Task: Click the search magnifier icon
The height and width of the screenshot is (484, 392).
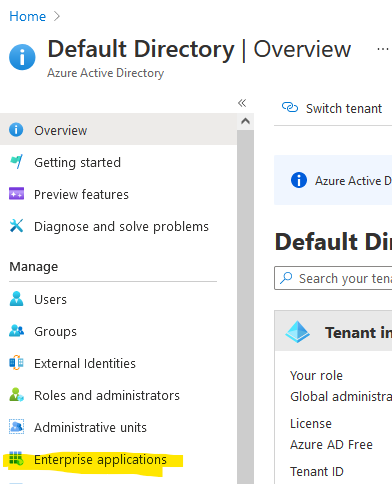Action: tap(286, 278)
